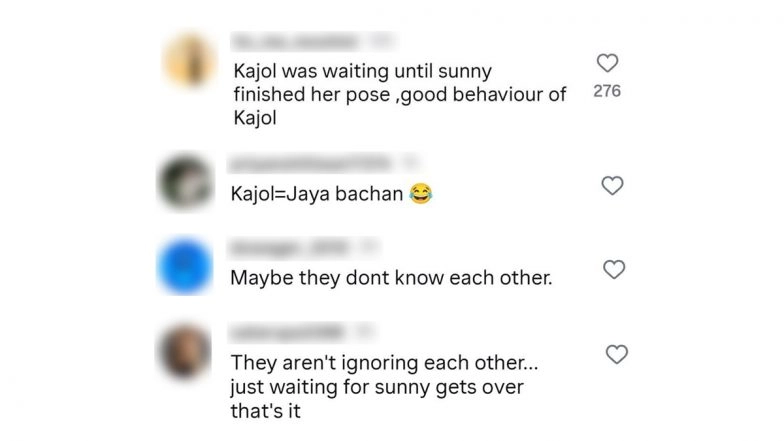Click the laughing-crying emoji in the comment
This screenshot has width=784, height=441.
click(x=420, y=194)
